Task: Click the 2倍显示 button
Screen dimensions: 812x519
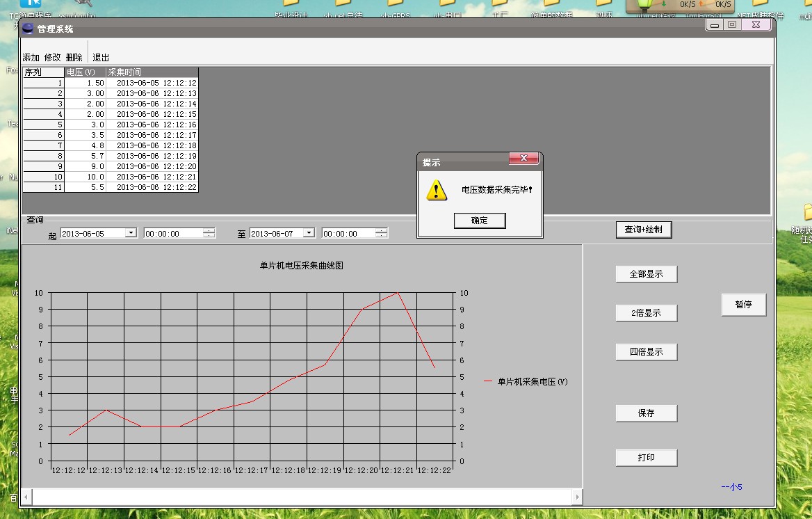Action: point(647,313)
